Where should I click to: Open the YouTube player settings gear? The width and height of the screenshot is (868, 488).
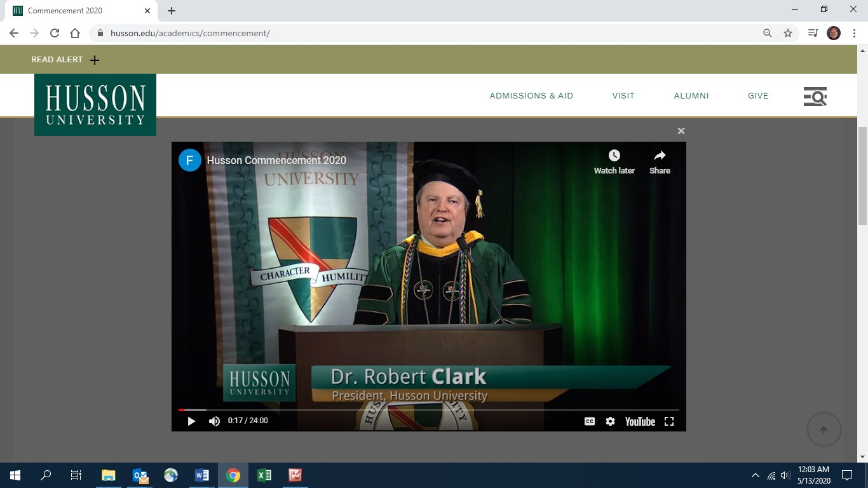610,421
